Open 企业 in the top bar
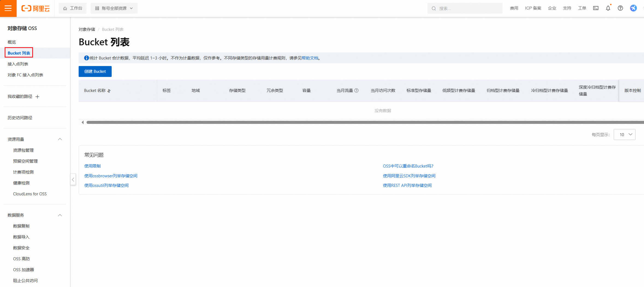The image size is (644, 287). (552, 8)
